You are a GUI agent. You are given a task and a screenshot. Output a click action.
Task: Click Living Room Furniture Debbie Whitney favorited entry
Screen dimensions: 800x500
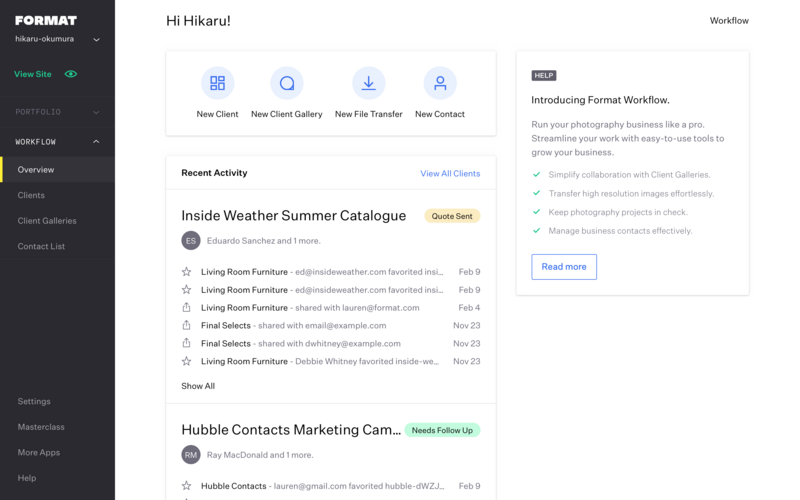320,361
